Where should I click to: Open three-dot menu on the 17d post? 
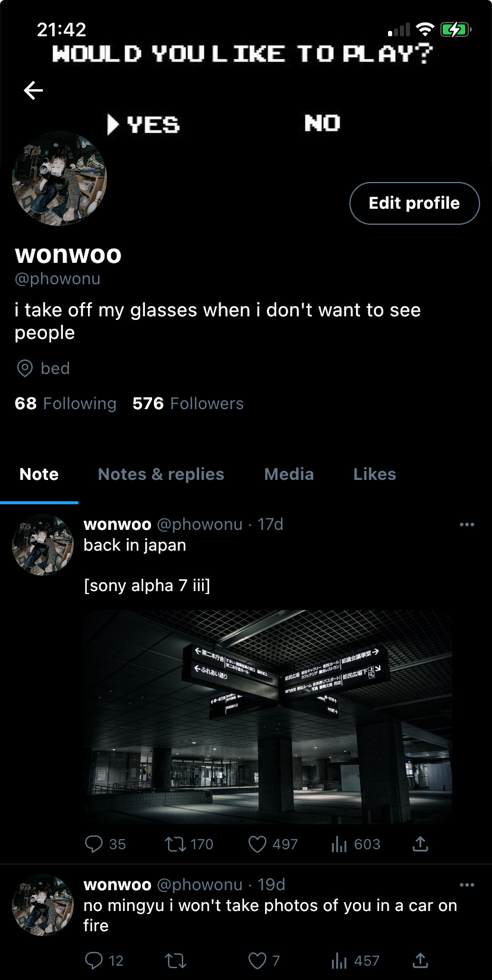pyautogui.click(x=467, y=524)
